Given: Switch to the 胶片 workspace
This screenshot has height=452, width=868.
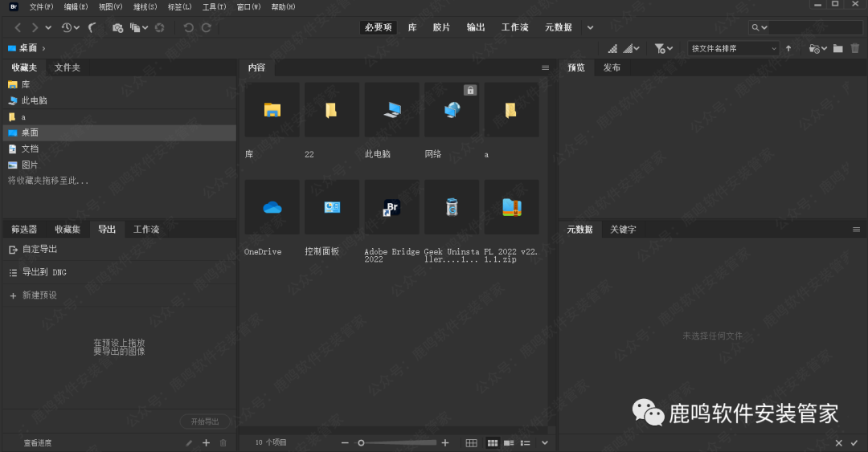Looking at the screenshot, I should (441, 27).
